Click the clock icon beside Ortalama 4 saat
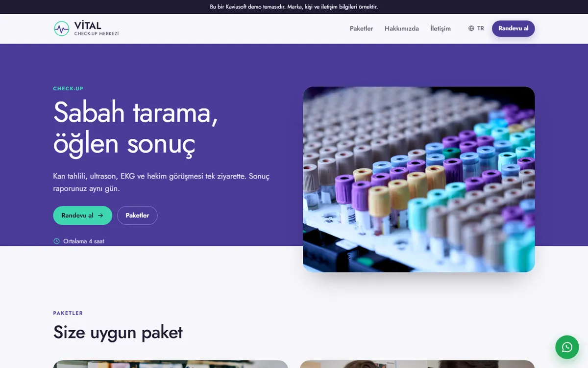The image size is (588, 368). click(56, 241)
